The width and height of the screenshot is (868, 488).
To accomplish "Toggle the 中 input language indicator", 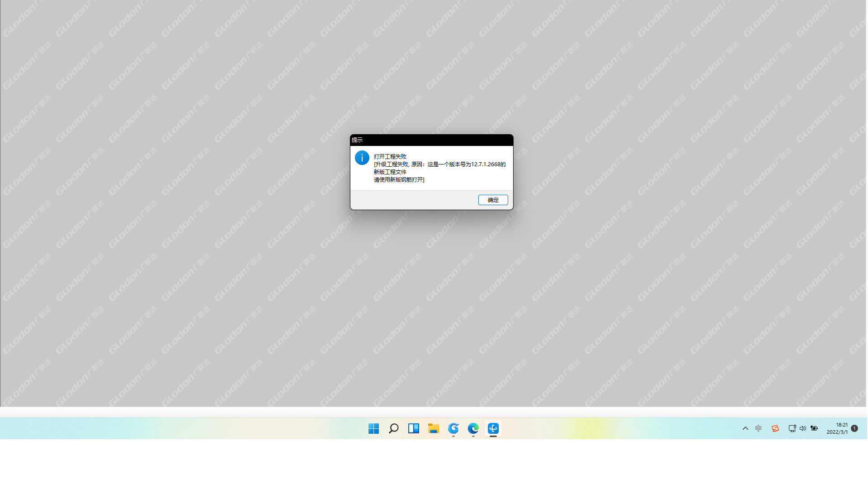I will [x=759, y=428].
